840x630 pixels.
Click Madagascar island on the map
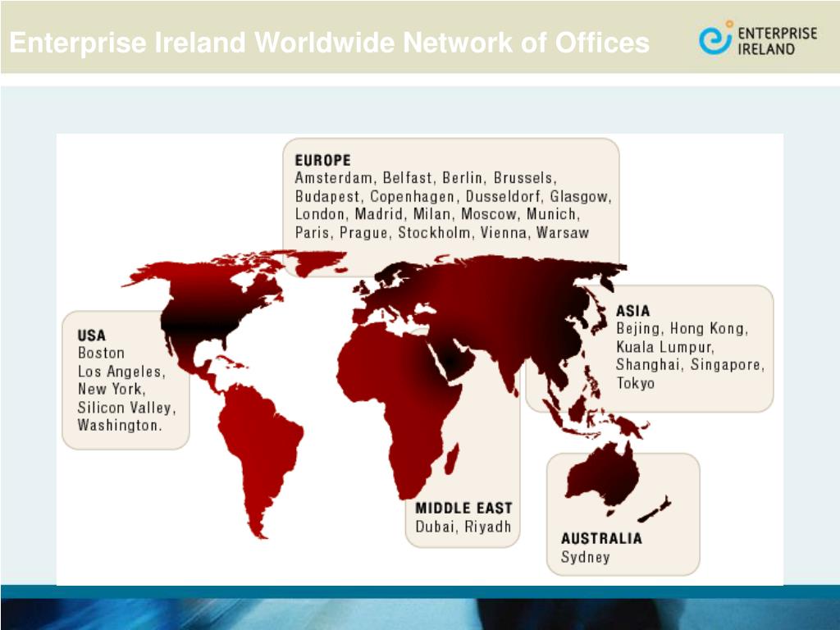tap(453, 459)
